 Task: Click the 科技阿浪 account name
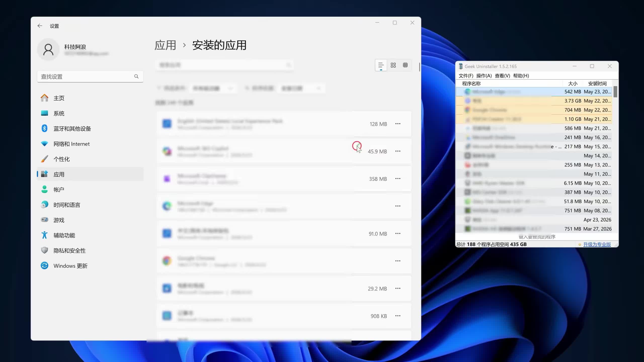75,47
